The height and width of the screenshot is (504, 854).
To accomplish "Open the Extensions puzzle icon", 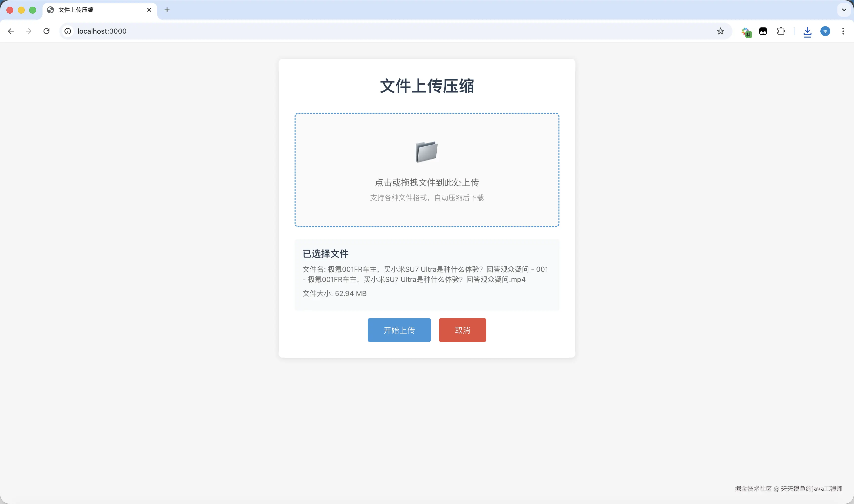I will coord(781,31).
